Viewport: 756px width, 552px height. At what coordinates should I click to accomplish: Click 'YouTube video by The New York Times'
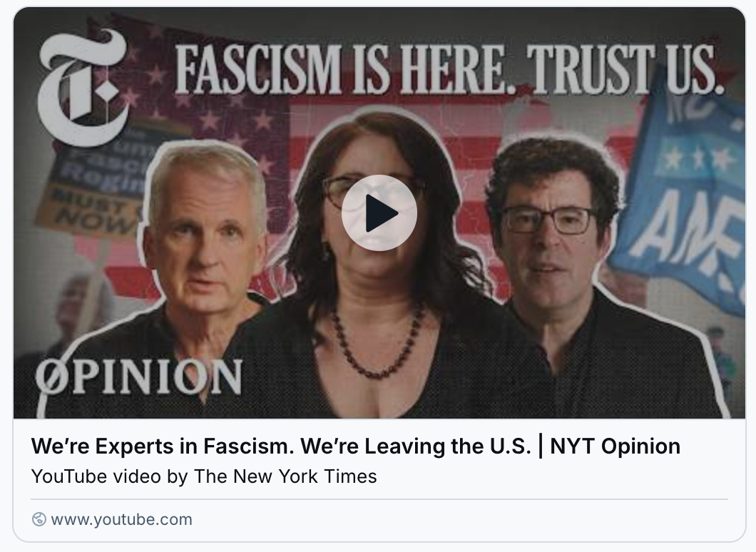(204, 476)
